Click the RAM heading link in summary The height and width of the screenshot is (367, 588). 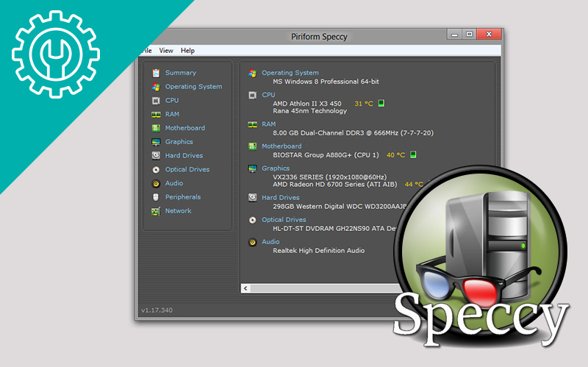269,124
